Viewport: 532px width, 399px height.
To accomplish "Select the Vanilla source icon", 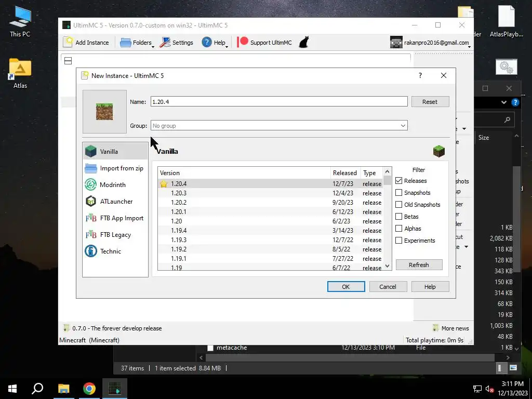I will pyautogui.click(x=90, y=151).
